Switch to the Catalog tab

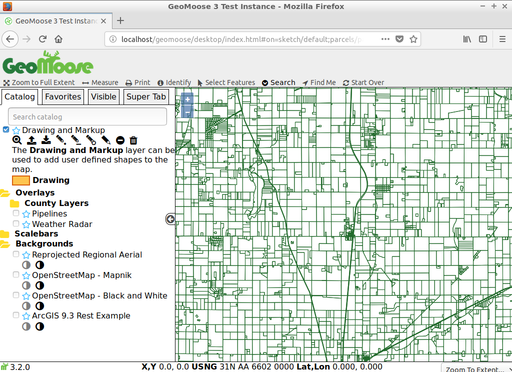click(19, 97)
